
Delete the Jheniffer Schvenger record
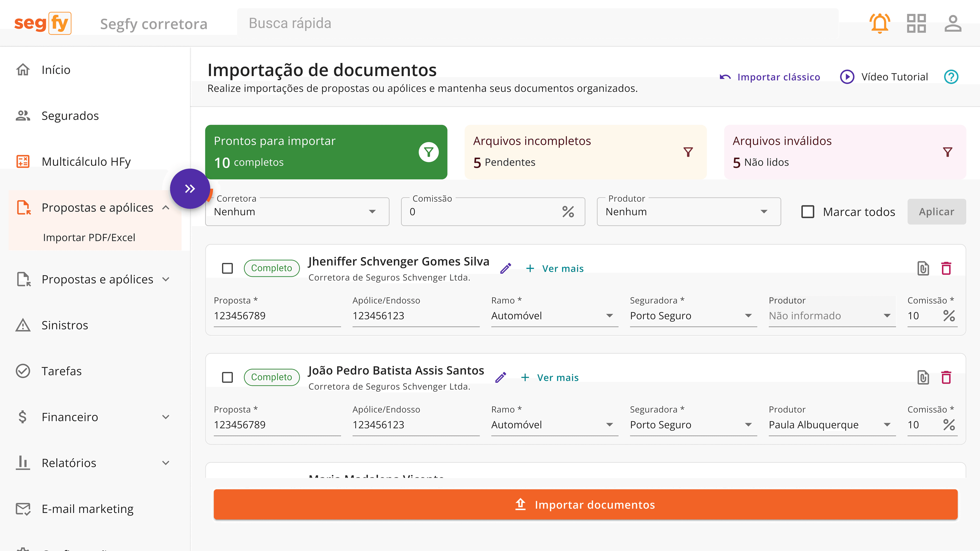pyautogui.click(x=946, y=269)
